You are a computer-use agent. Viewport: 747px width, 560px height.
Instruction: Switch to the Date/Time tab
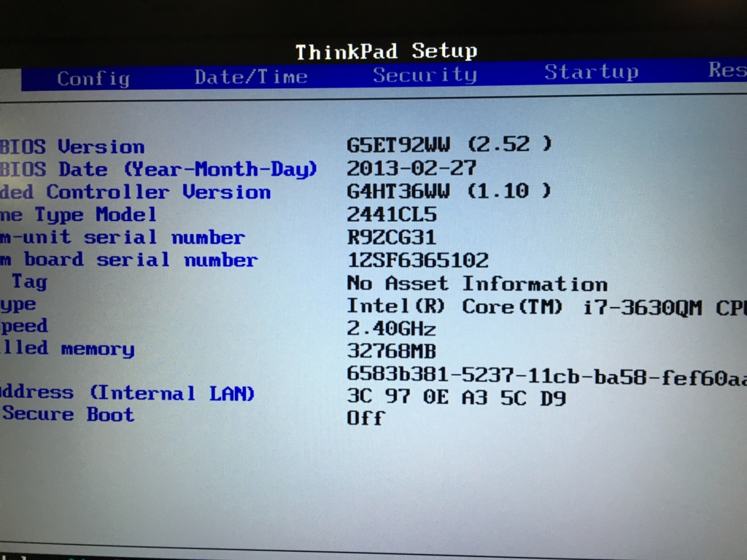[251, 77]
